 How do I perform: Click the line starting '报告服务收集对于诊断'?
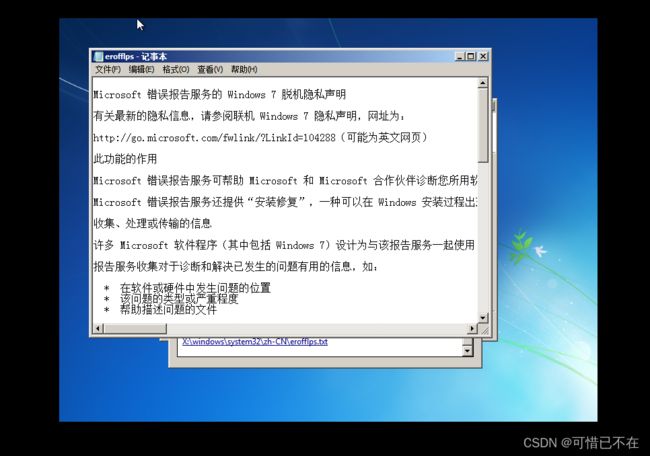point(235,267)
